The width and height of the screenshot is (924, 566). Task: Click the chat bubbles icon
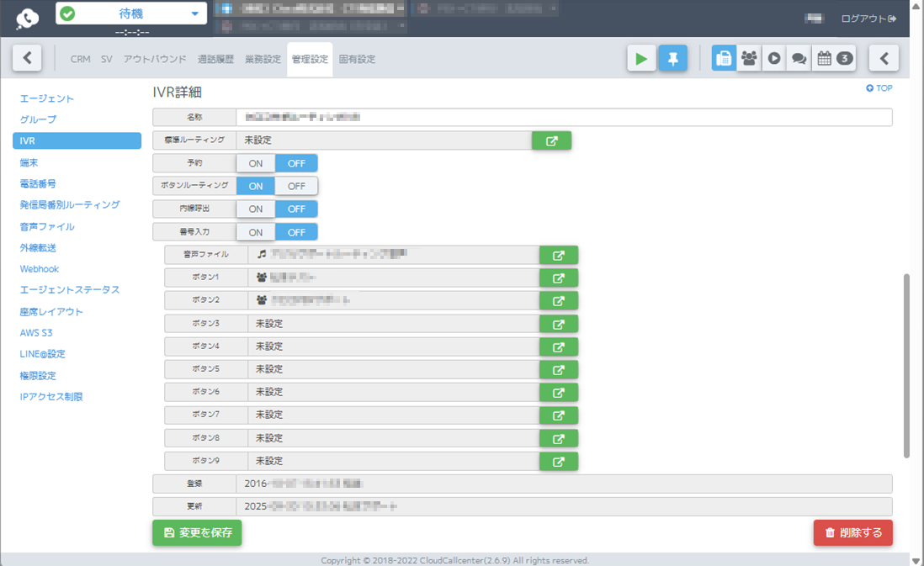(799, 59)
